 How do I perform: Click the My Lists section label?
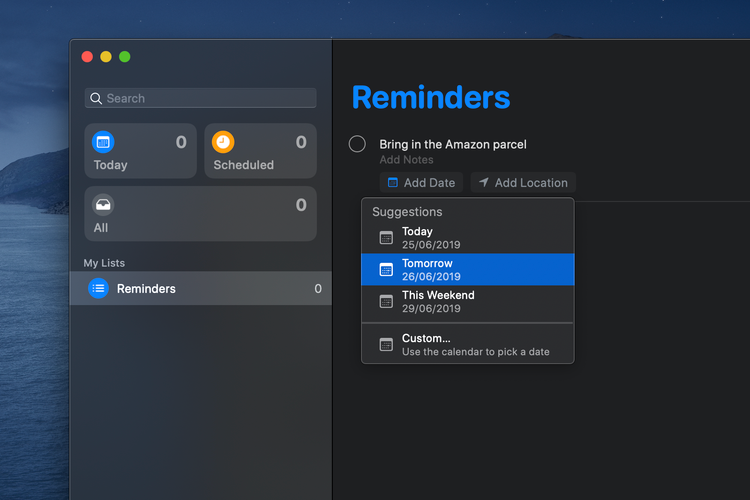click(x=104, y=263)
